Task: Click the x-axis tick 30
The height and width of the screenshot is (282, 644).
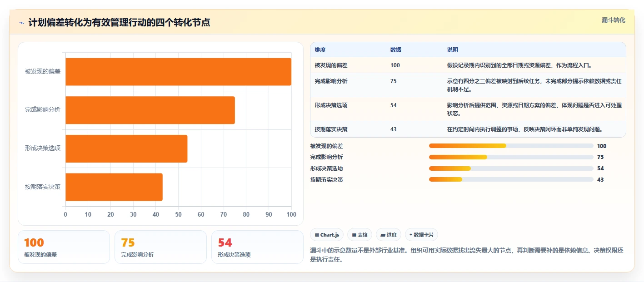Action: [133, 214]
